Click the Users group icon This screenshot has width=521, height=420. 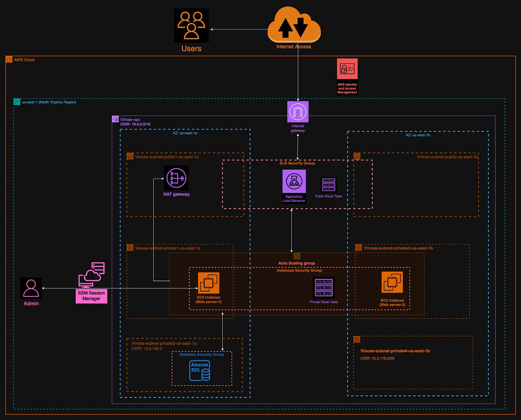click(x=191, y=25)
